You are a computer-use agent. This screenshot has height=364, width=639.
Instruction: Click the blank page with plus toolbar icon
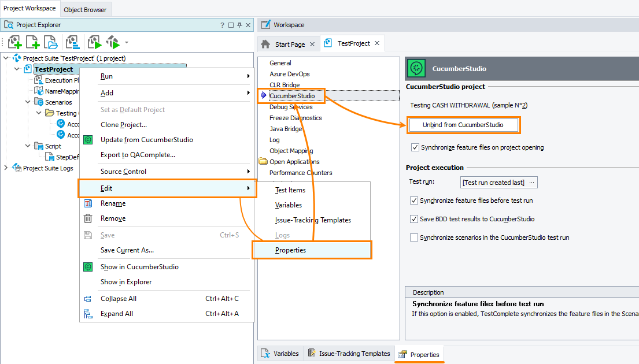point(33,42)
